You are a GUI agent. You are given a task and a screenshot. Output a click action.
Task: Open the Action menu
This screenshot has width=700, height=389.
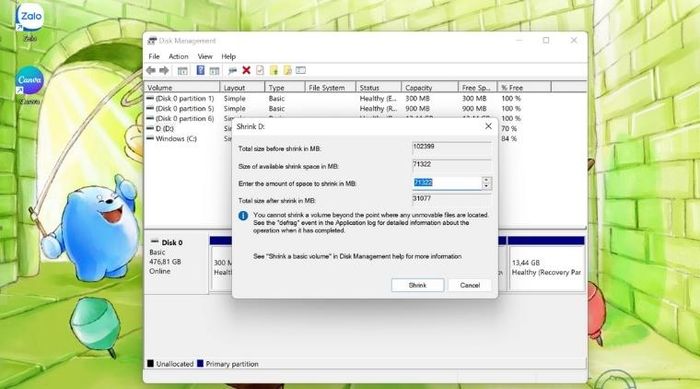click(178, 56)
